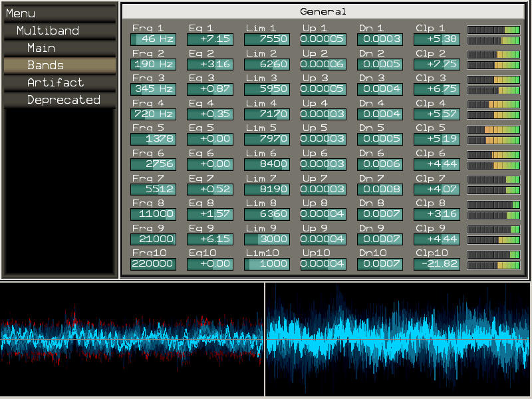Click Lim10 value 1000
The width and height of the screenshot is (532, 399).
[267, 263]
